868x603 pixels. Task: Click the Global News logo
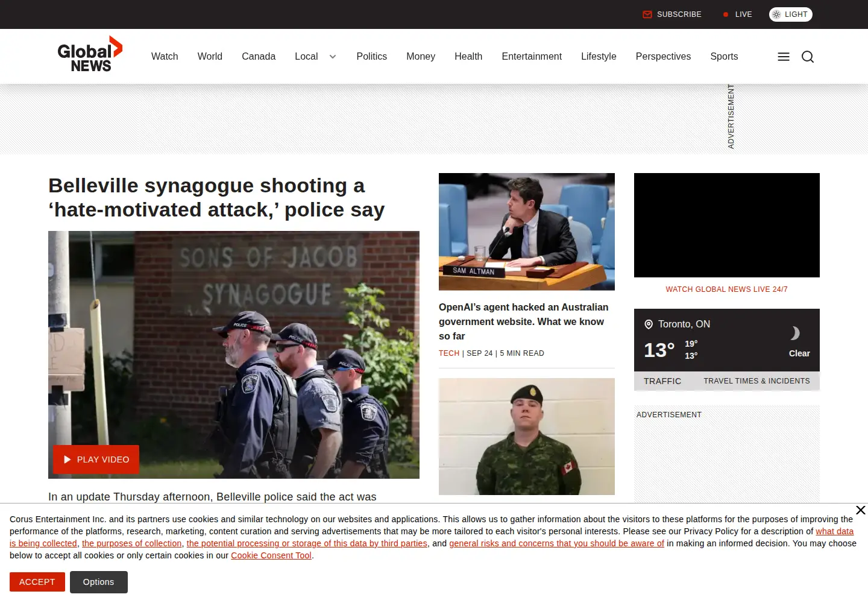pyautogui.click(x=90, y=55)
